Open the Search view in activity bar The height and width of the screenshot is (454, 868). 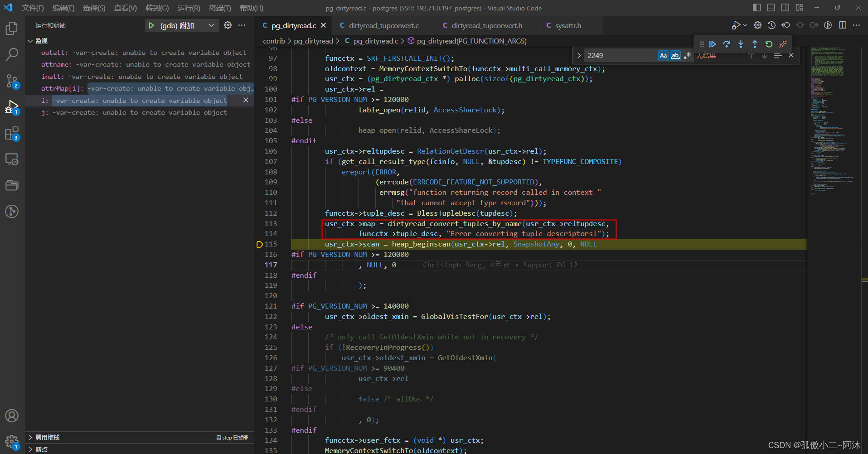coord(12,55)
